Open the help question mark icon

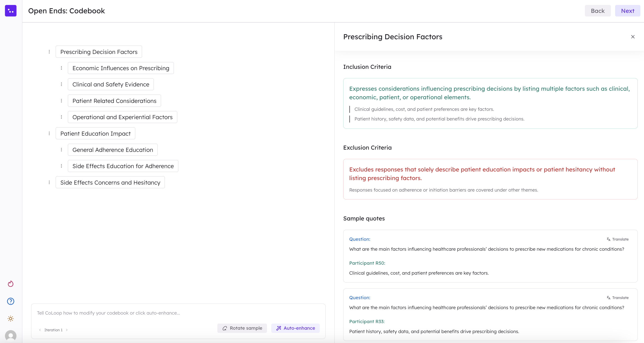[11, 301]
